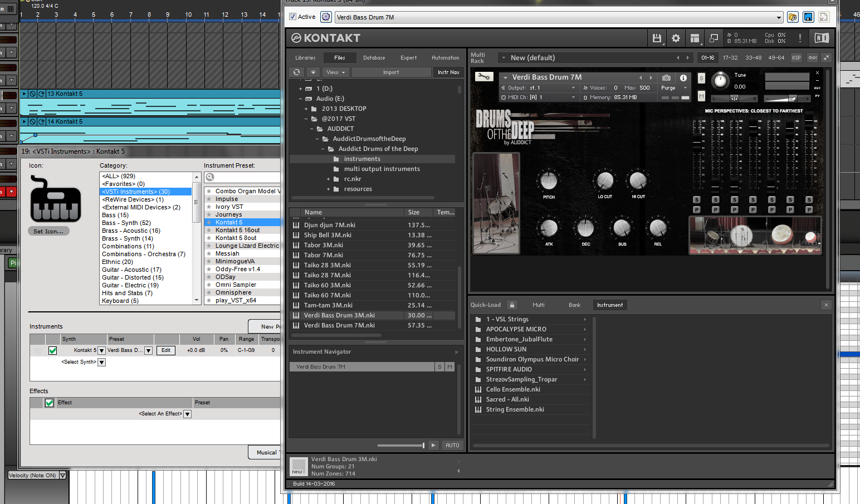Open Kontakt's save/load files menu
The height and width of the screenshot is (504, 860).
[x=657, y=38]
